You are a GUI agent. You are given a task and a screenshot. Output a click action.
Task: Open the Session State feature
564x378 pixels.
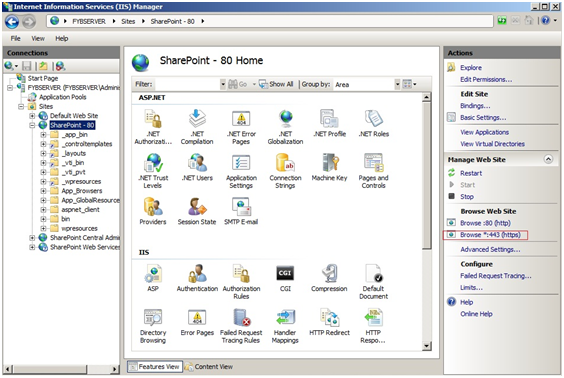pos(197,211)
